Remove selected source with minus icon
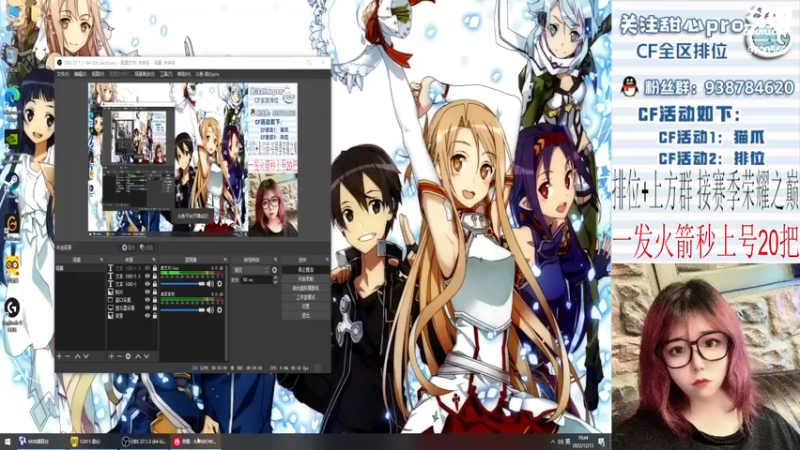This screenshot has height=450, width=800. (119, 356)
